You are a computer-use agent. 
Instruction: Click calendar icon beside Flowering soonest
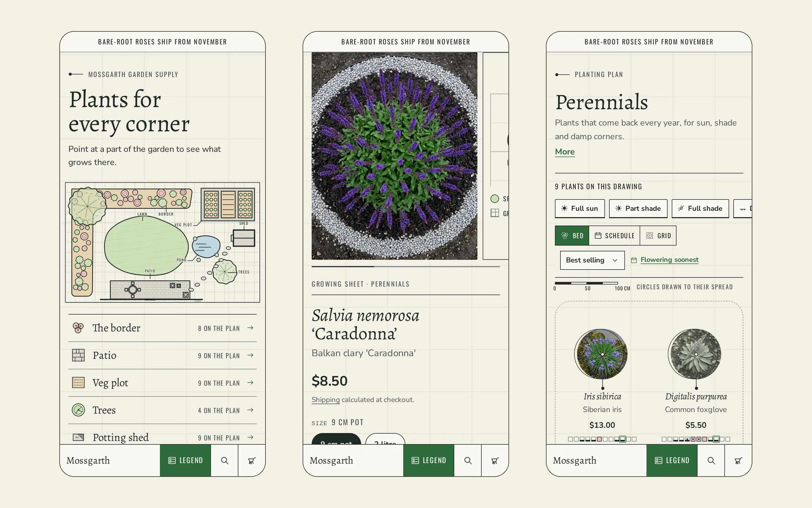(x=633, y=260)
